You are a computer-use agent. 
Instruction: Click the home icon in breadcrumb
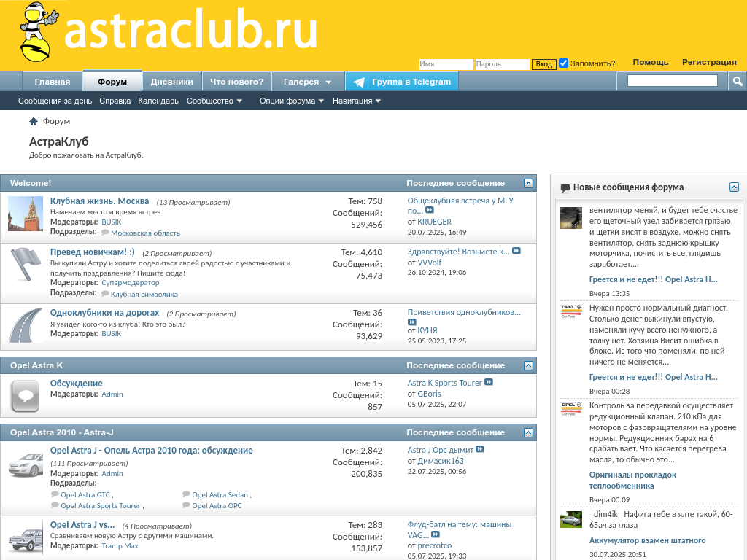(x=34, y=121)
